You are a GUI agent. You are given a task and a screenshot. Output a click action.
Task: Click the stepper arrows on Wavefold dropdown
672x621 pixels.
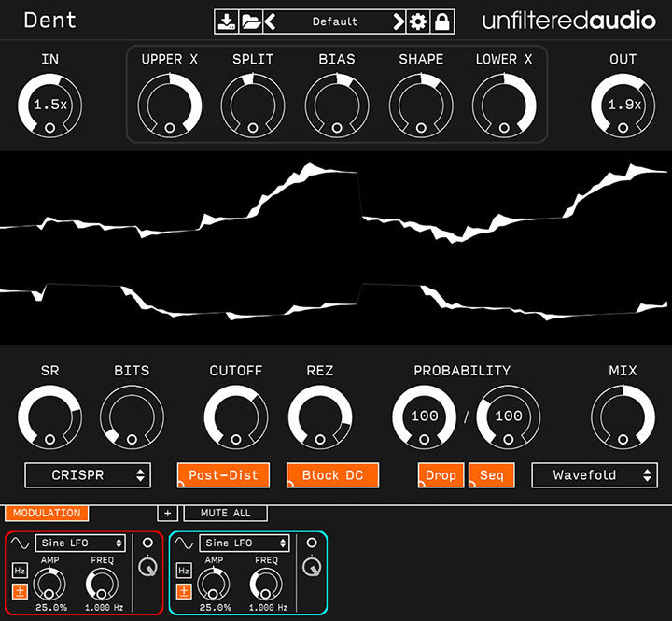(647, 475)
